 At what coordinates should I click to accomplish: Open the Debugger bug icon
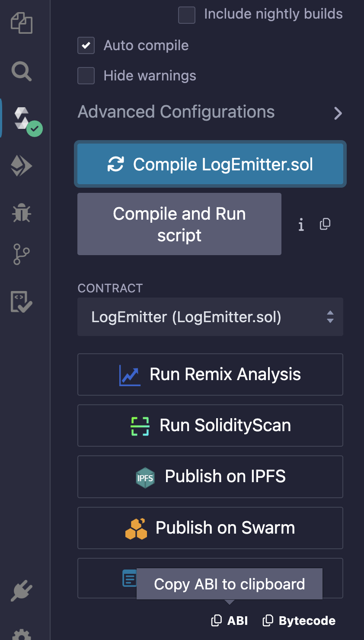(22, 213)
